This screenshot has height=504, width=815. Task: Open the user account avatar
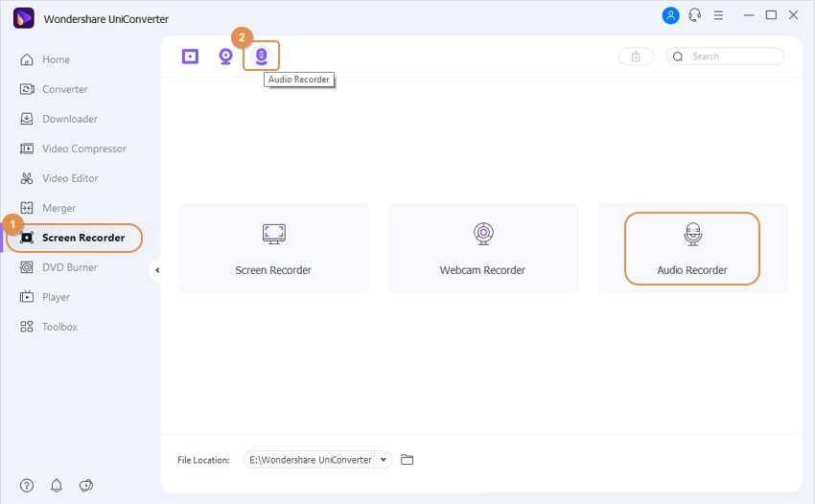click(670, 15)
